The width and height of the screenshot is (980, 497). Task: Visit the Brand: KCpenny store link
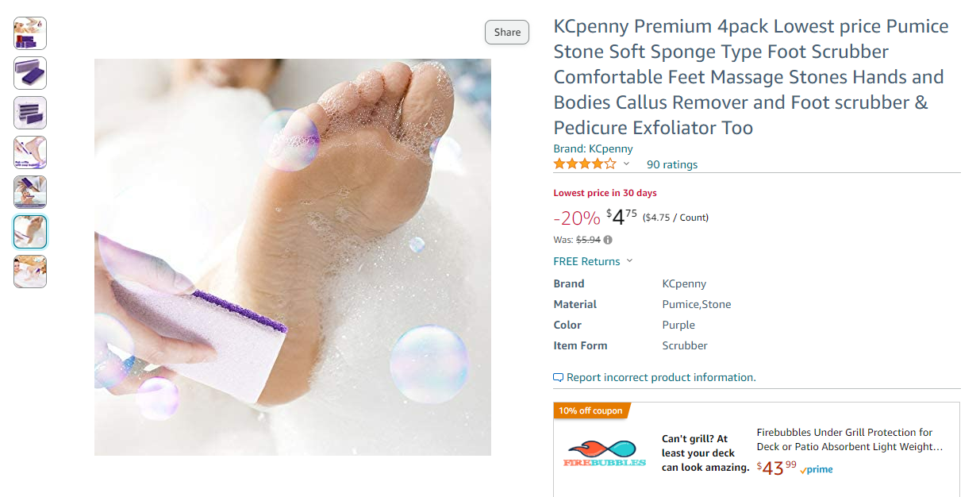(x=593, y=148)
